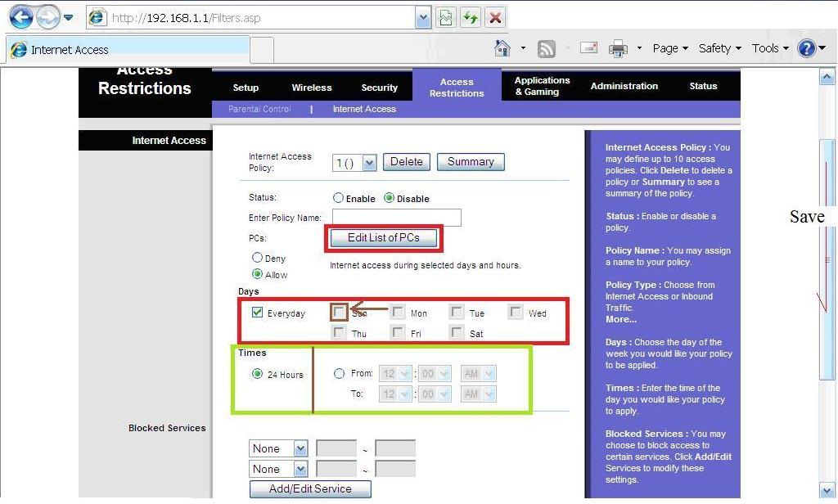This screenshot has height=504, width=838.
Task: Refresh the page with green arrows icon
Action: pos(471,18)
